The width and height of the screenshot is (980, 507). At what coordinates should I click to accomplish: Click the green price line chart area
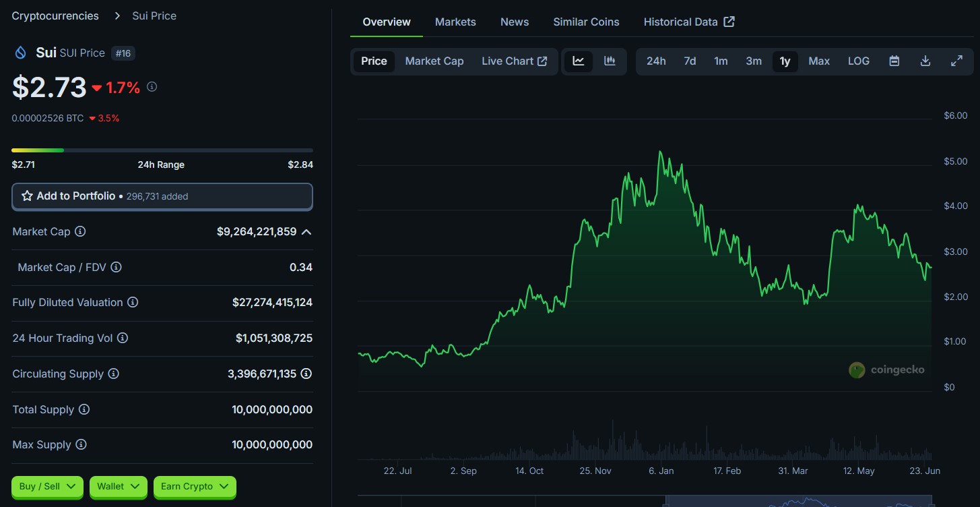point(645,270)
